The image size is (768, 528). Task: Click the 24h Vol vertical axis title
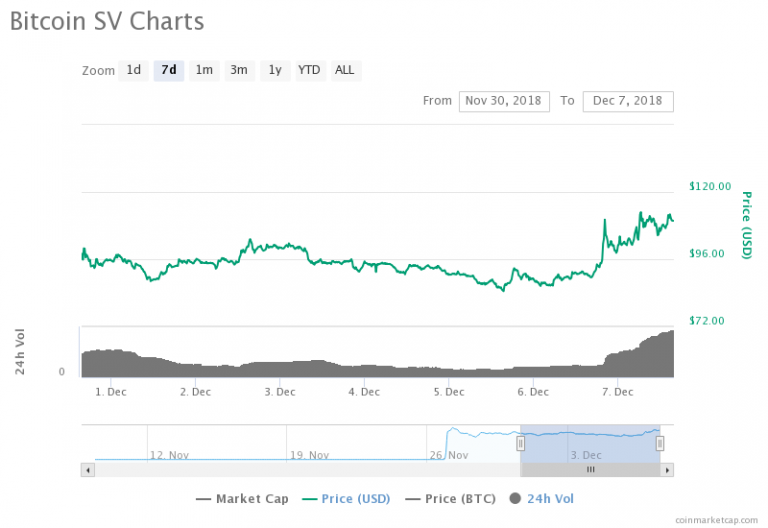[20, 352]
